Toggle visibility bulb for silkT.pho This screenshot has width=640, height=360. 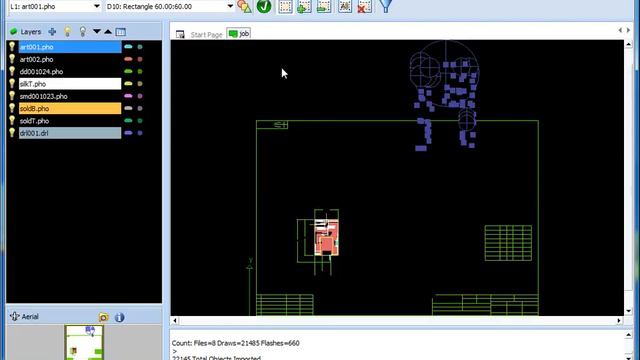pyautogui.click(x=12, y=83)
